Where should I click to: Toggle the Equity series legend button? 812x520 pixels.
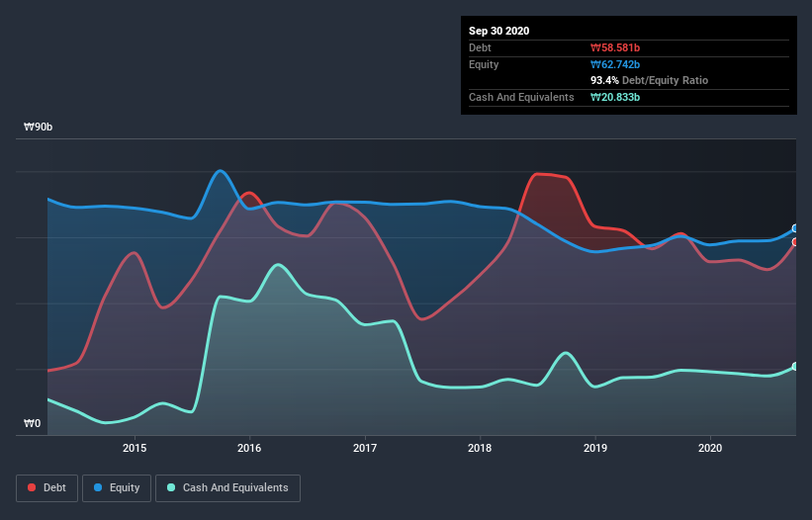pyautogui.click(x=117, y=488)
